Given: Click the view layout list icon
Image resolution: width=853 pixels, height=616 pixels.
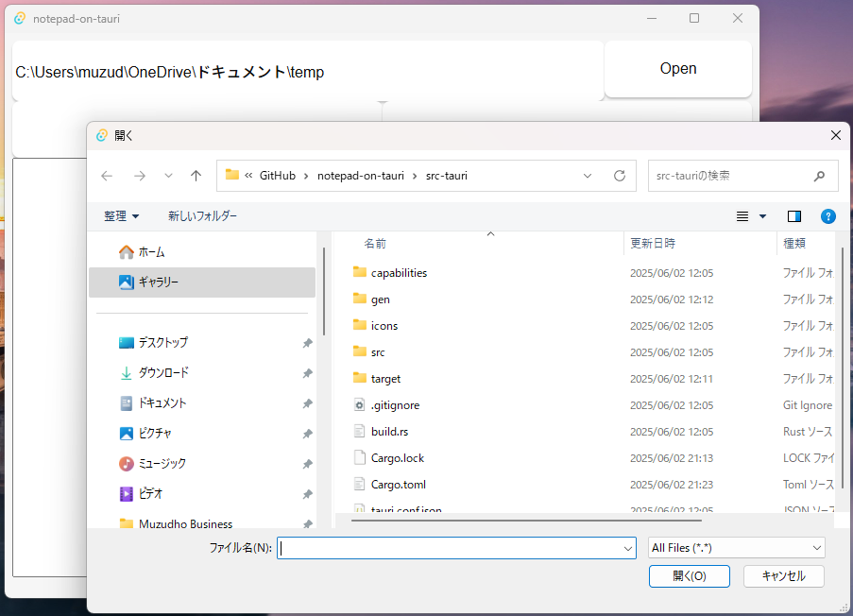Looking at the screenshot, I should click(742, 216).
